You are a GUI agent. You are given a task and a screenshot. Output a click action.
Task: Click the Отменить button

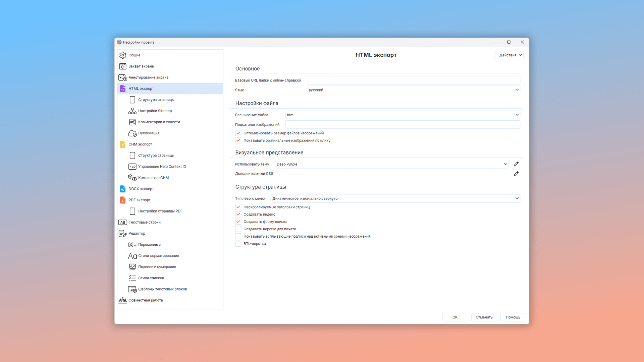point(484,317)
